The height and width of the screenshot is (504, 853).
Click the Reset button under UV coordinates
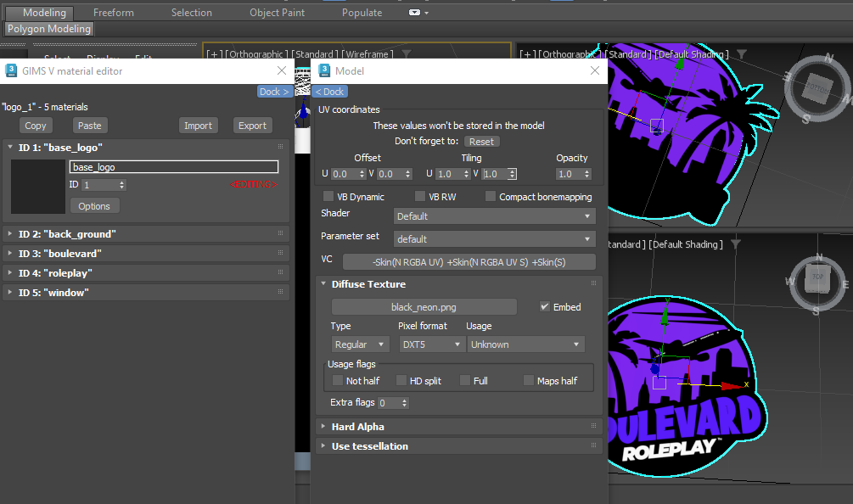(x=481, y=141)
